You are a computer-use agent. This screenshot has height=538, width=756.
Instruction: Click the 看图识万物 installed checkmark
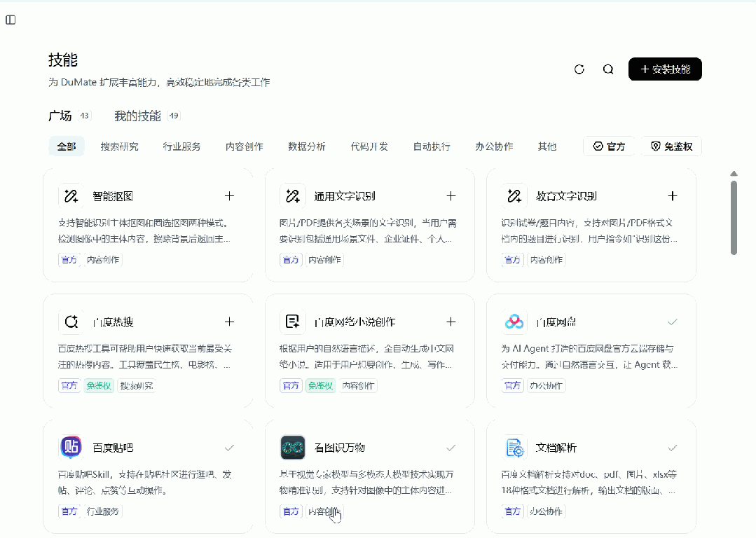coord(451,448)
